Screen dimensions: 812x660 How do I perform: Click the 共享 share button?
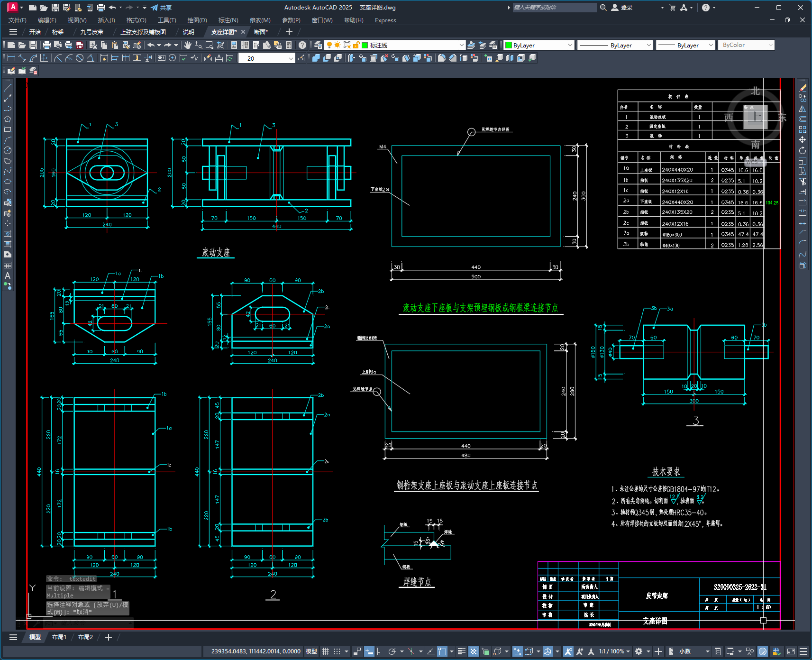(161, 8)
